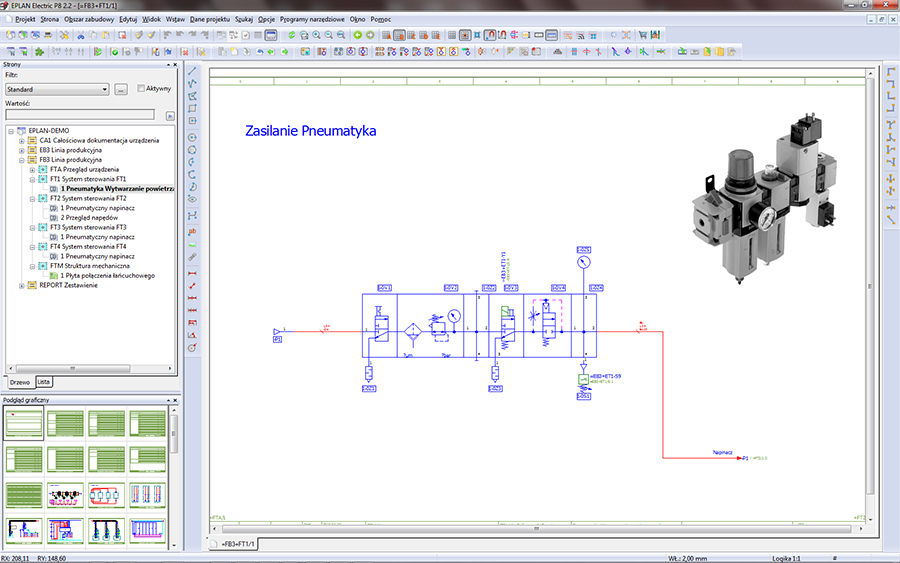900x563 pixels.
Task: Select the linear dimension tool
Action: pyautogui.click(x=192, y=274)
